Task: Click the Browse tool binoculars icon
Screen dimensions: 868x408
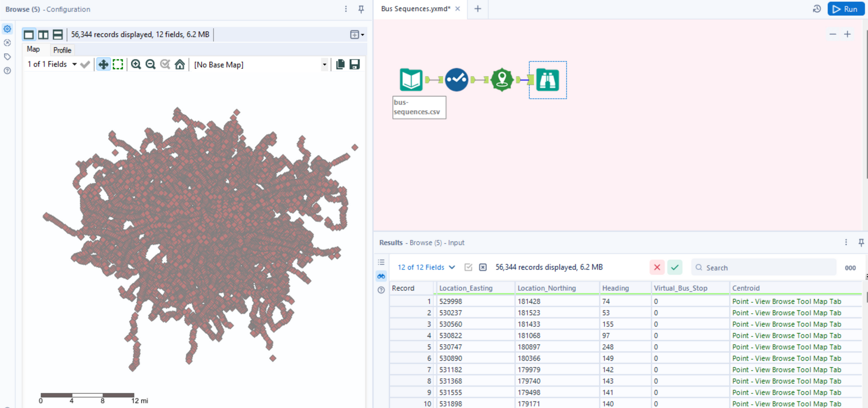Action: [x=547, y=80]
